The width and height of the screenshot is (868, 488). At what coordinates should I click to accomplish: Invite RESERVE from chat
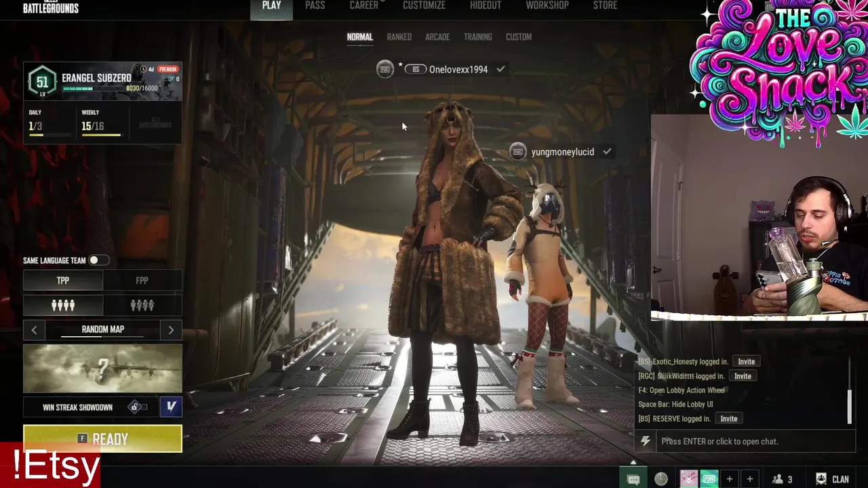728,419
